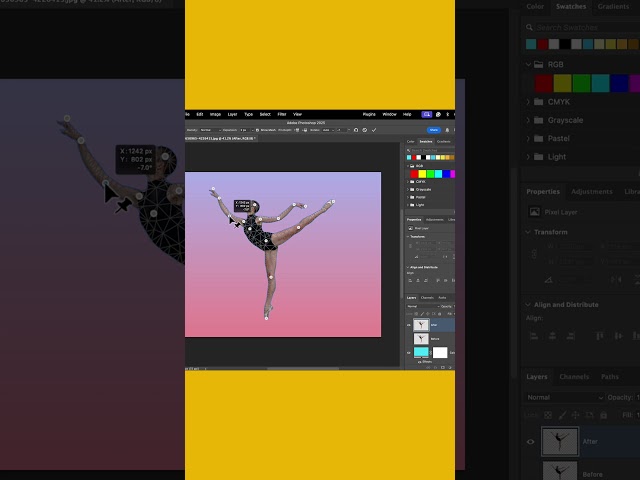Commit the puppet warp with the checkmark icon
The height and width of the screenshot is (480, 640).
pos(374,130)
